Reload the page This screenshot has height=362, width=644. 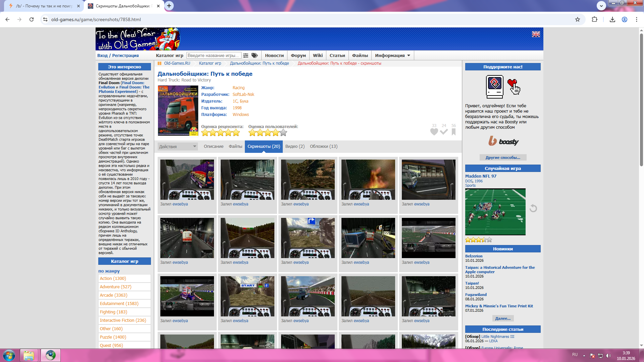coord(32,19)
